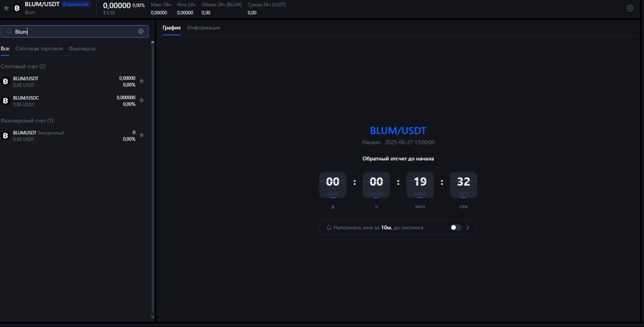Image resolution: width=644 pixels, height=327 pixels.
Task: Select BLUMUSDT perpetual futures row
Action: click(x=73, y=136)
